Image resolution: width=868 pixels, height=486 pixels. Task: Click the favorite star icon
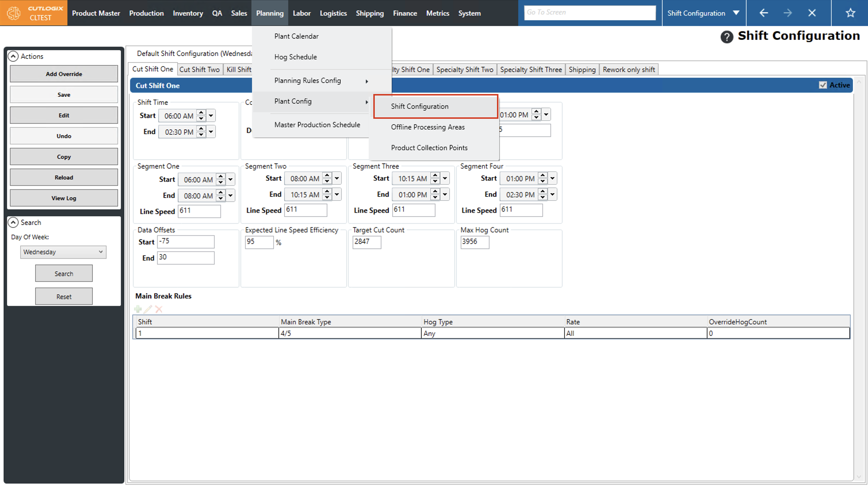click(x=850, y=13)
